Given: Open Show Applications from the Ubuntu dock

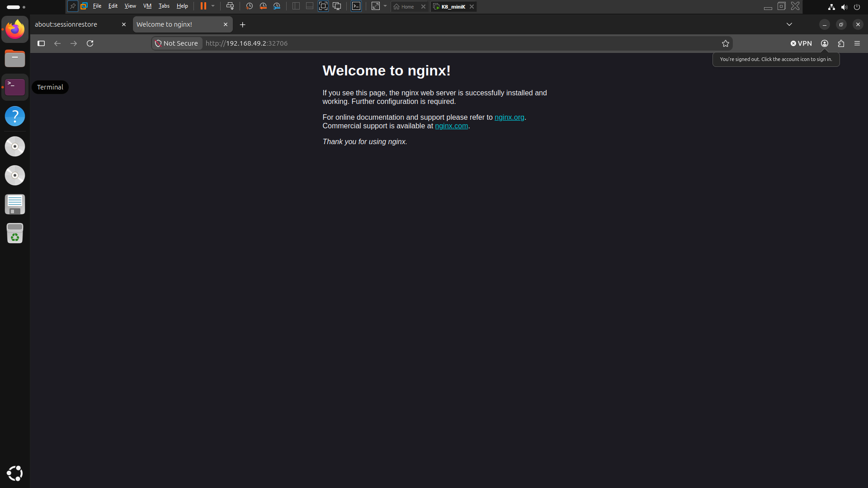Looking at the screenshot, I should pyautogui.click(x=15, y=473).
